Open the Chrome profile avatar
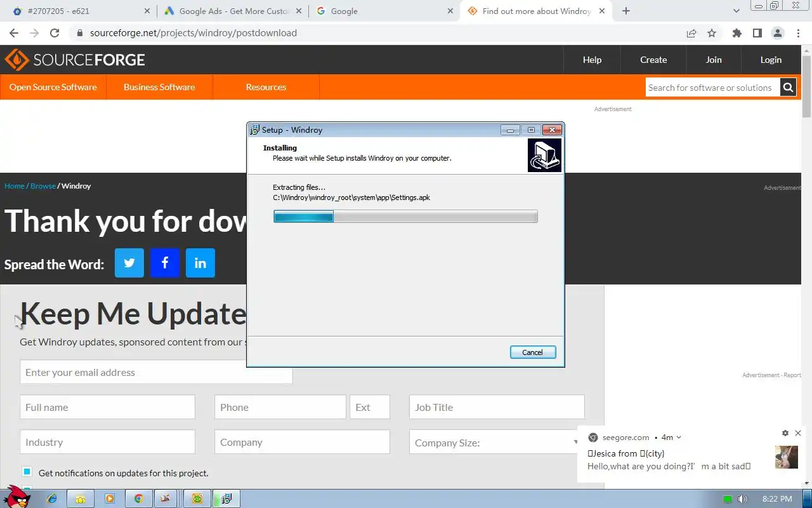Screen dimensions: 812x508 tap(777, 33)
